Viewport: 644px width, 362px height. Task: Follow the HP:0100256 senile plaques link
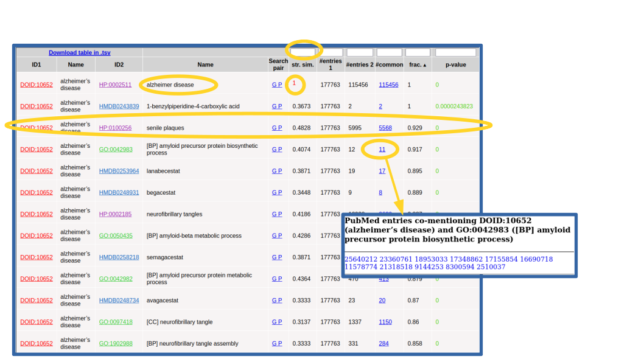click(x=115, y=128)
